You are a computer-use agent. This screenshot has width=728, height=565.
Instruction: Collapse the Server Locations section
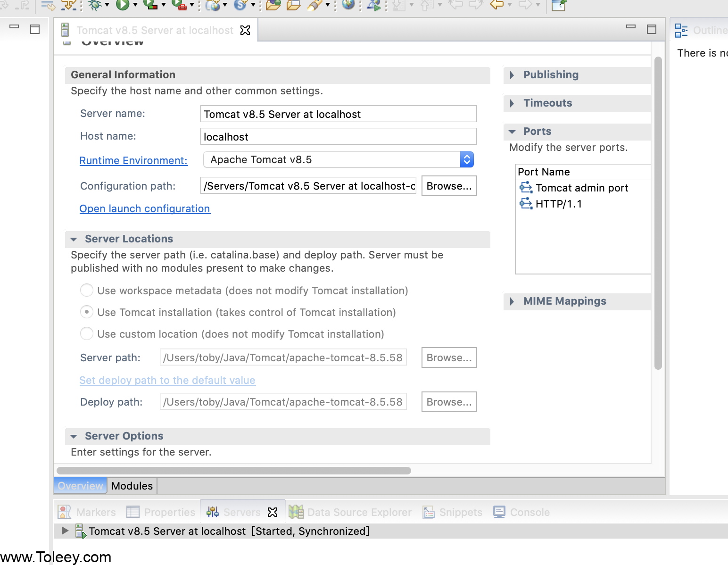[74, 239]
